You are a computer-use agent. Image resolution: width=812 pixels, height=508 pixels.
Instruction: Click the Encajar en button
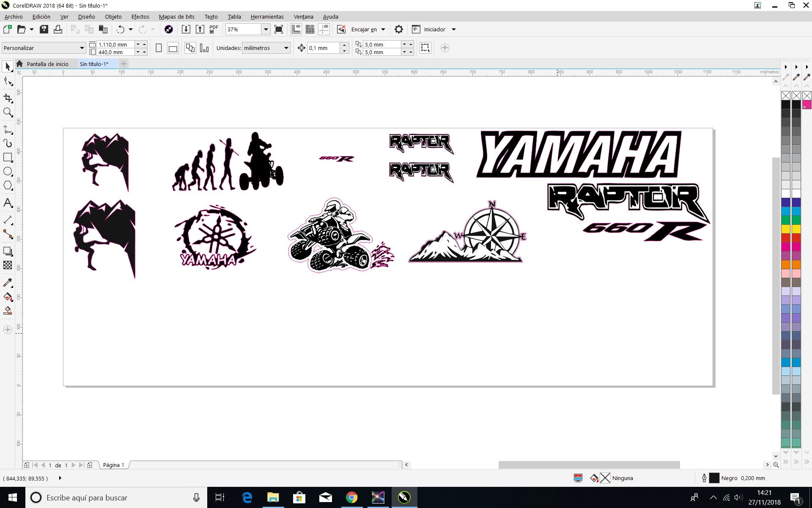coord(364,29)
